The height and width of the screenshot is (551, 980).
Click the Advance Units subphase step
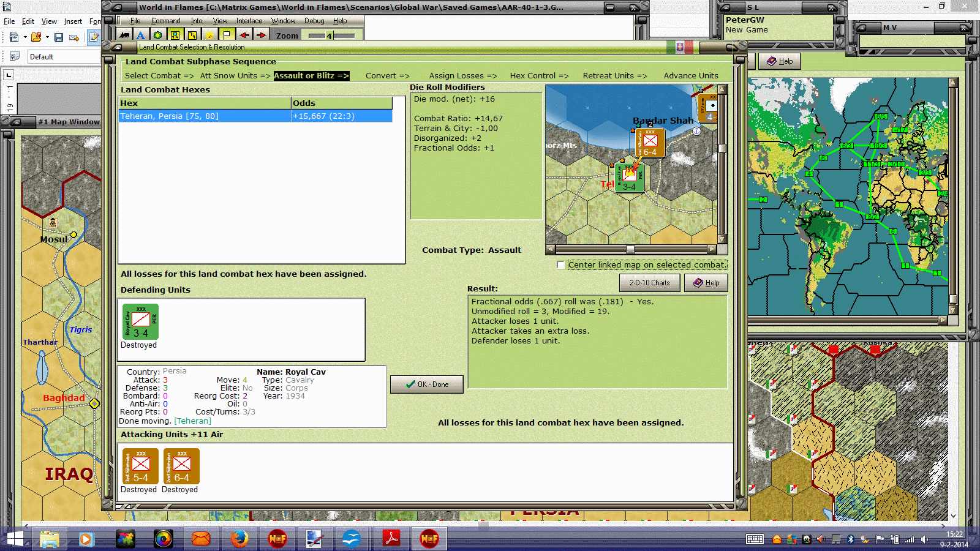tap(691, 76)
